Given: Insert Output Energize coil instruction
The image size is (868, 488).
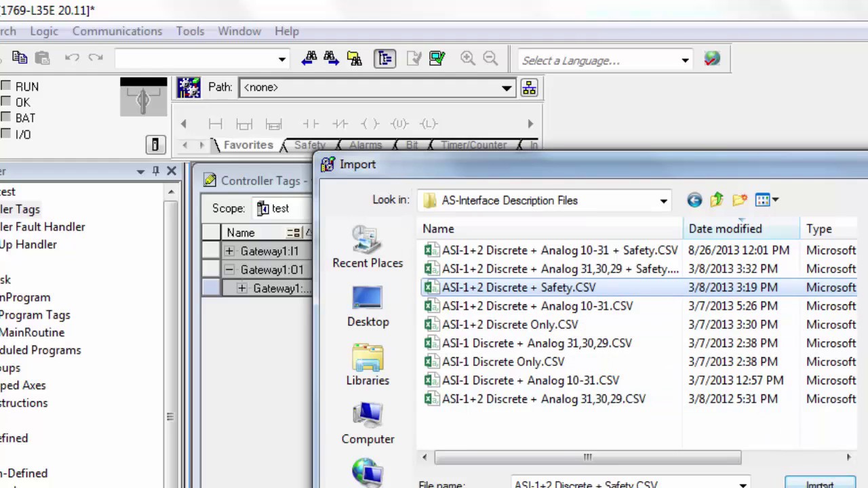Looking at the screenshot, I should pyautogui.click(x=370, y=123).
